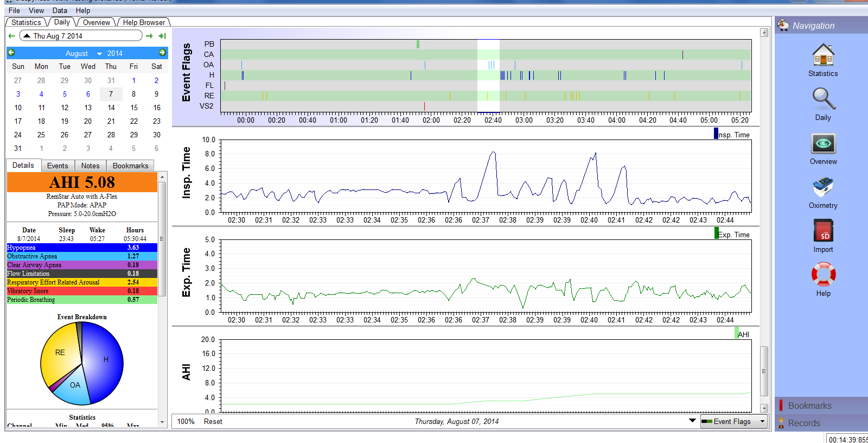Go to previous day green arrow
The width and height of the screenshot is (868, 443).
click(12, 36)
